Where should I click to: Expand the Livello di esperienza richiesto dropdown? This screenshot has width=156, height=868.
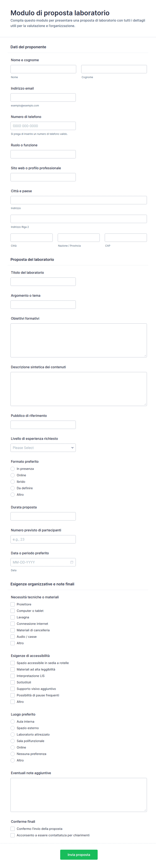43,447
